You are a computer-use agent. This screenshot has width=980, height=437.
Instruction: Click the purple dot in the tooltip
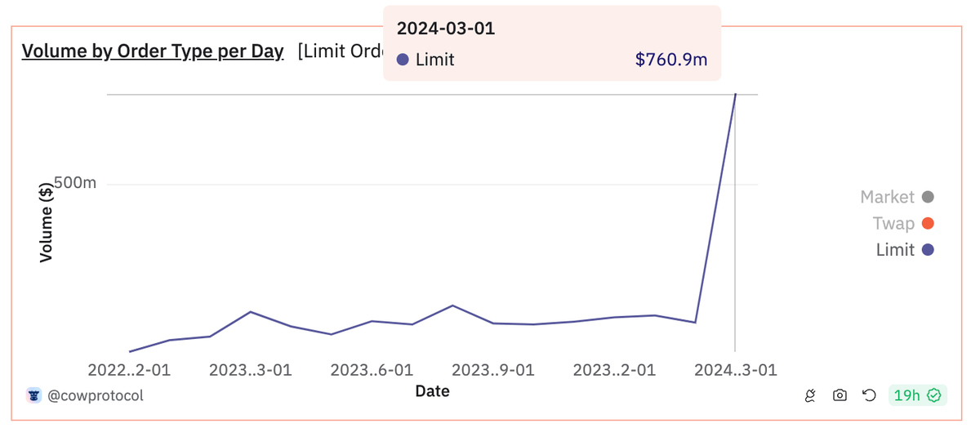(x=403, y=60)
